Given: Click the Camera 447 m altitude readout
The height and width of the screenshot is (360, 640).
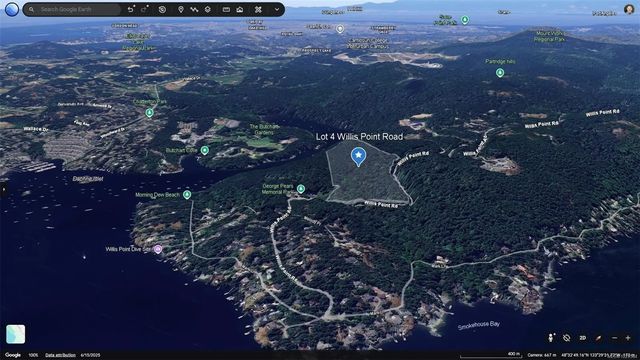Looking at the screenshot, I should pyautogui.click(x=542, y=355).
